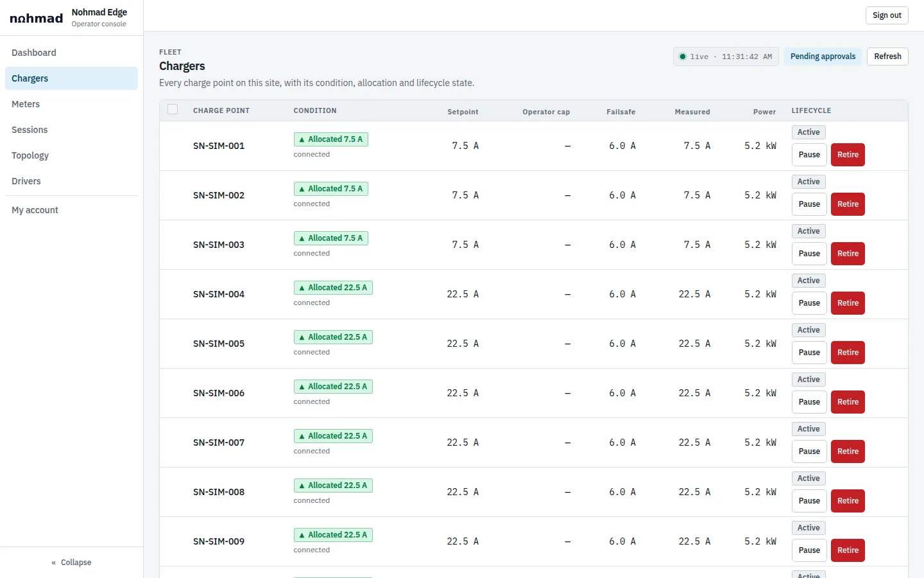Pause charger SN-SIM-001
The image size is (924, 578).
(809, 155)
